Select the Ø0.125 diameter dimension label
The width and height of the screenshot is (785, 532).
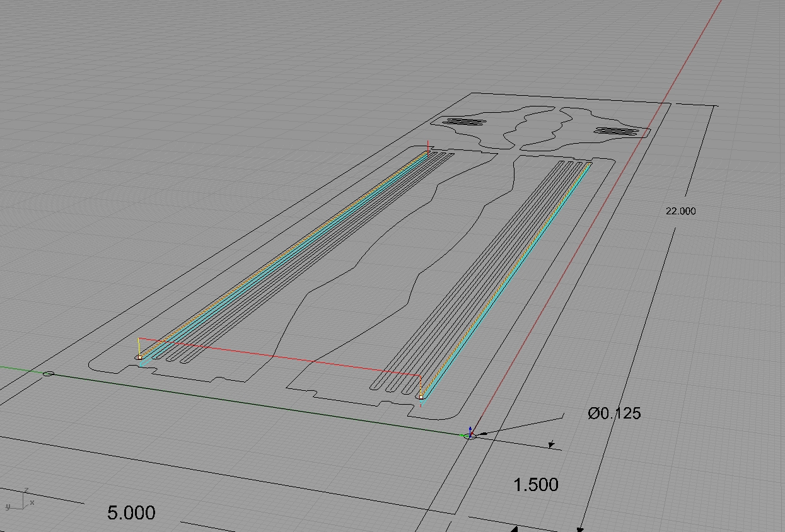(x=613, y=413)
